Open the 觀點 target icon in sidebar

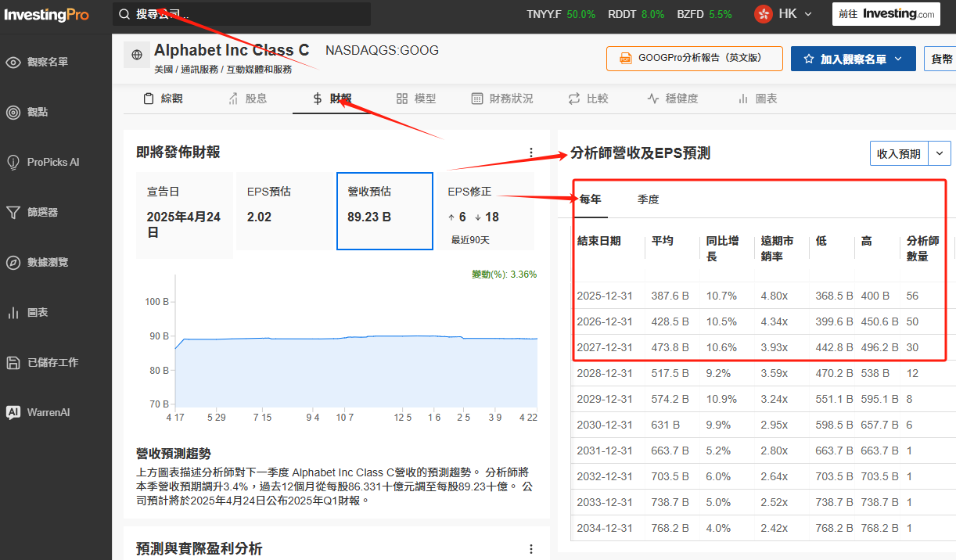pos(13,112)
